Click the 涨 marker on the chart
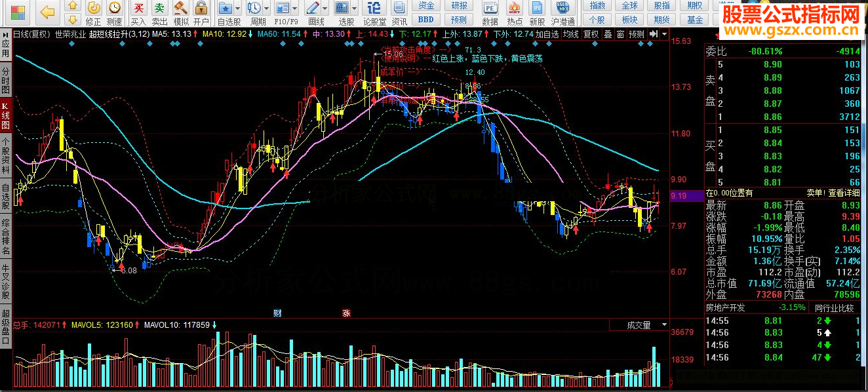 (346, 313)
